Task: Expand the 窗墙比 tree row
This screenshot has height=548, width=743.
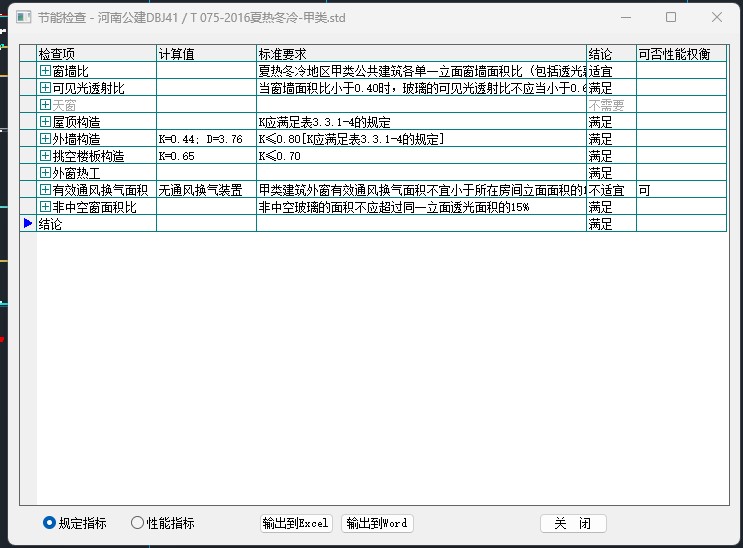Action: click(x=45, y=71)
